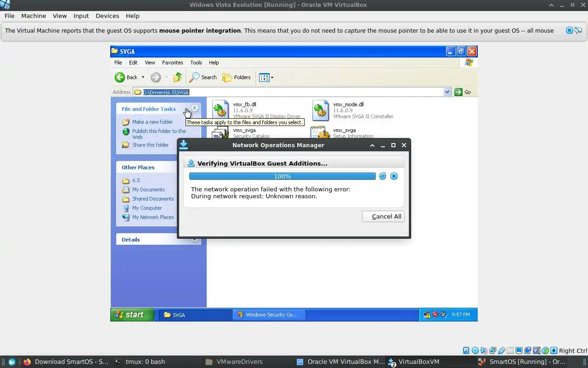Image resolution: width=588 pixels, height=368 pixels.
Task: Open the vmx_fb.dll file icon
Action: [x=220, y=110]
